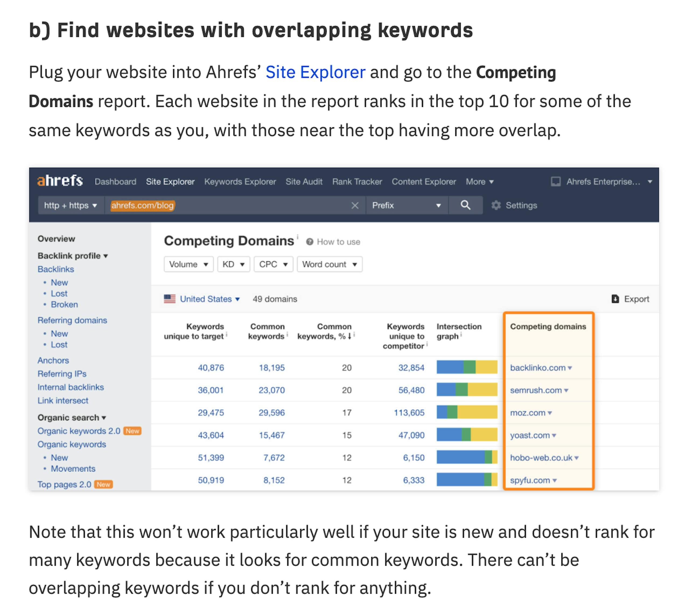Viewport: 685px width, 616px height.
Task: Sort by Keywords unique to target column
Action: click(x=194, y=331)
